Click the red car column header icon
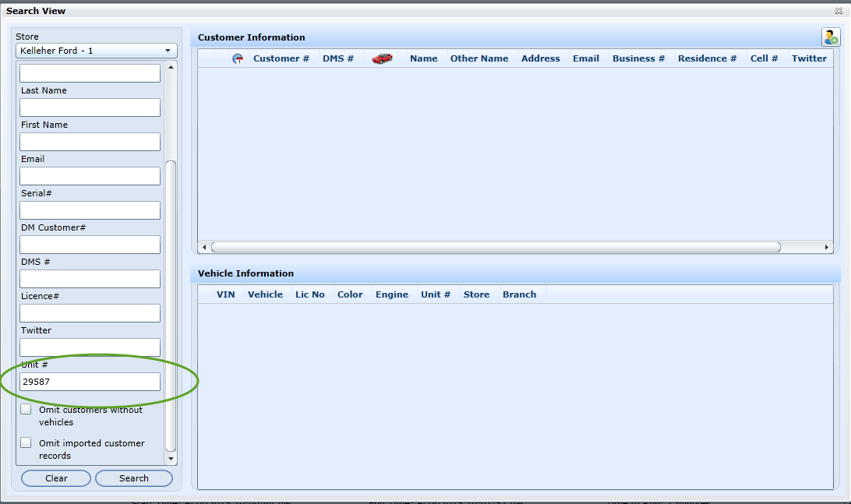This screenshot has width=851, height=504. coord(382,58)
